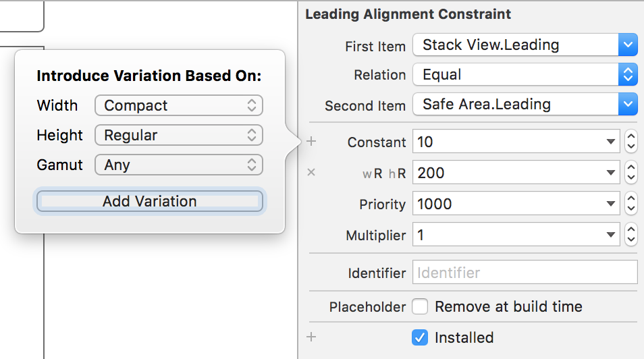Toggle the Installed checkbox
Viewport: 644px width, 359px height.
(420, 337)
